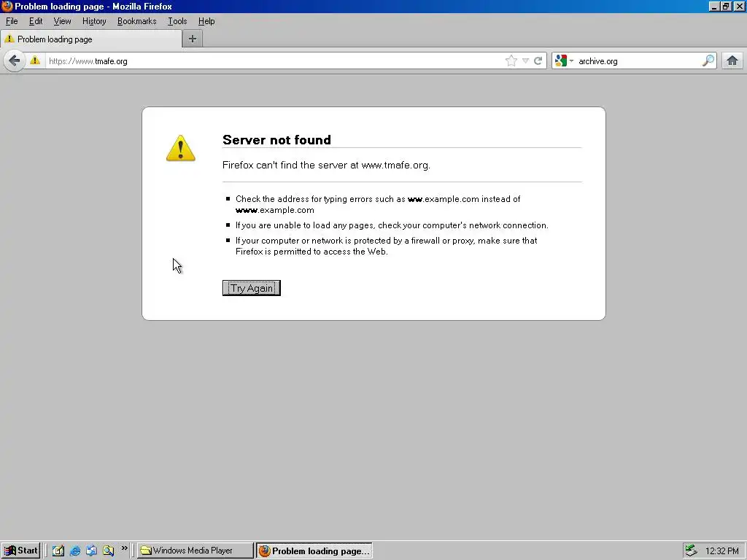This screenshot has width=747, height=560.
Task: Minimize the Firefox window
Action: pyautogui.click(x=713, y=6)
